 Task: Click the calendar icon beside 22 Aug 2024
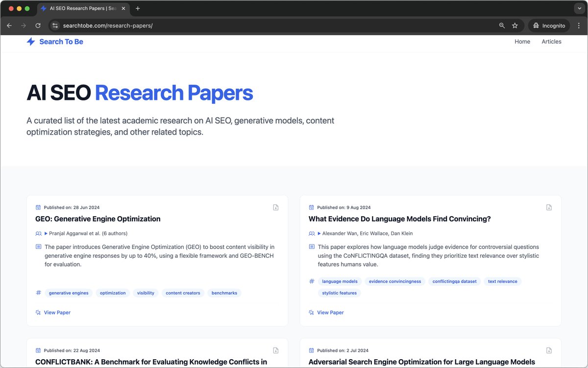pos(38,350)
